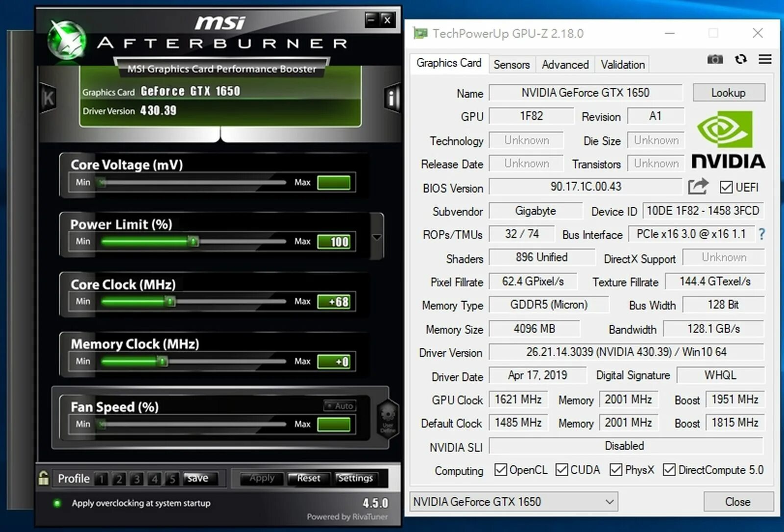
Task: Click the Shaders 896 Unified value
Action: [x=542, y=257]
